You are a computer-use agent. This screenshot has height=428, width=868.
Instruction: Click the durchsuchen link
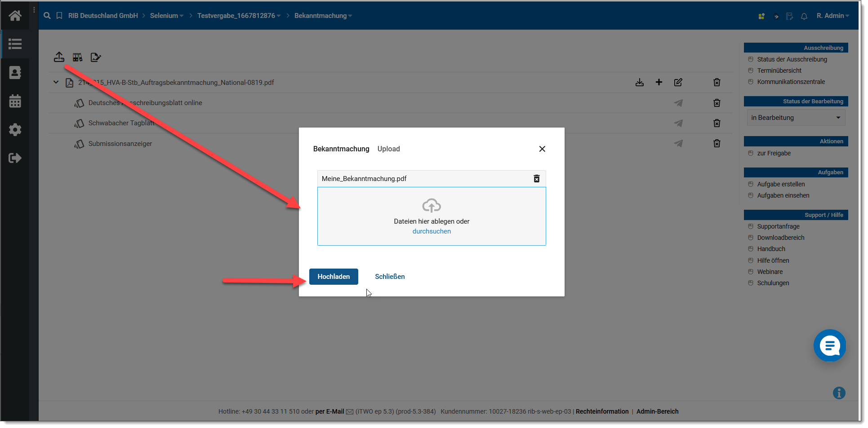[x=432, y=231]
